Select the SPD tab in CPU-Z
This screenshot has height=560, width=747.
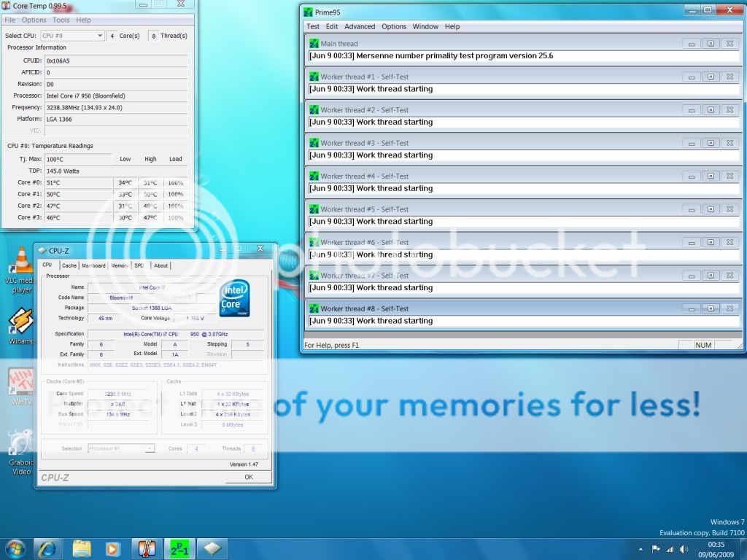pyautogui.click(x=139, y=265)
